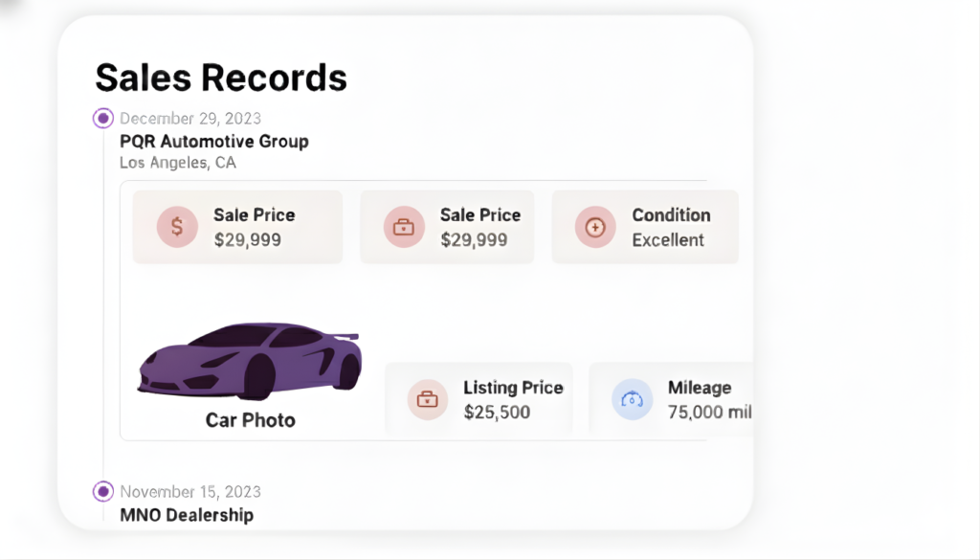
Task: Select the $25,500 listing price value
Action: click(x=497, y=413)
